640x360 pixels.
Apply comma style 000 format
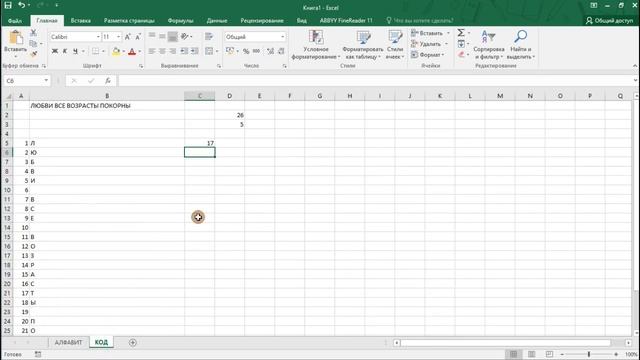(256, 51)
